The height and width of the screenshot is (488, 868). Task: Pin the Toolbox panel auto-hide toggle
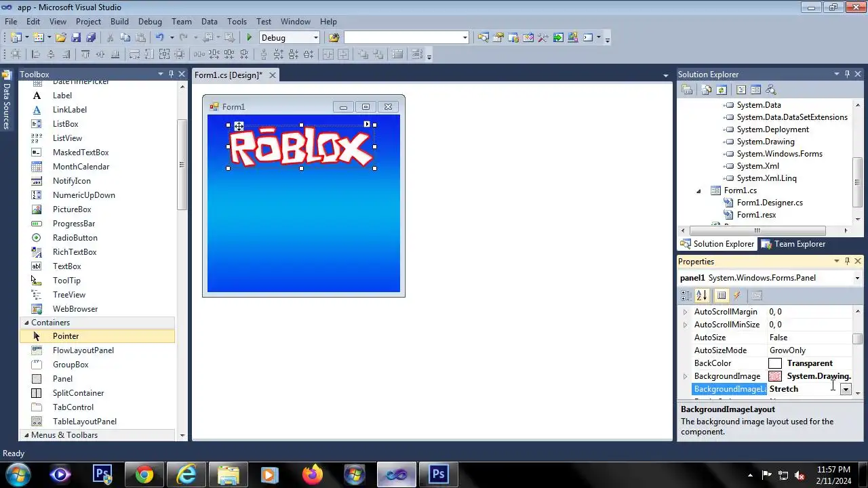pyautogui.click(x=171, y=74)
